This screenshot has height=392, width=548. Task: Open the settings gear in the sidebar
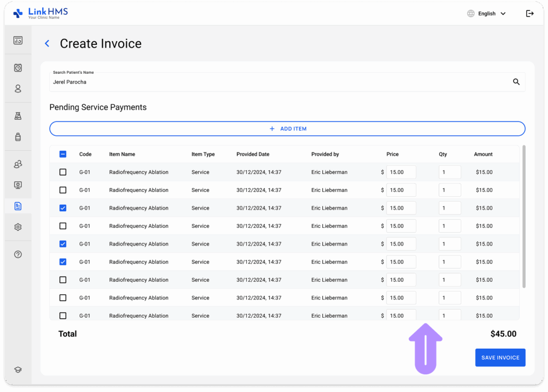(18, 227)
